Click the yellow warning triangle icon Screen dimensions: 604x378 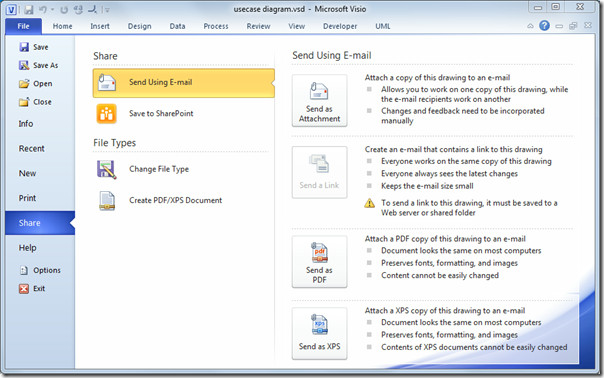369,203
